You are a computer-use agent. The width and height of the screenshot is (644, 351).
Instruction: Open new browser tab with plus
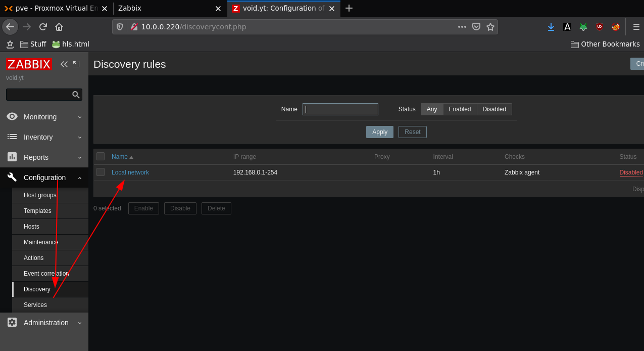pyautogui.click(x=349, y=8)
